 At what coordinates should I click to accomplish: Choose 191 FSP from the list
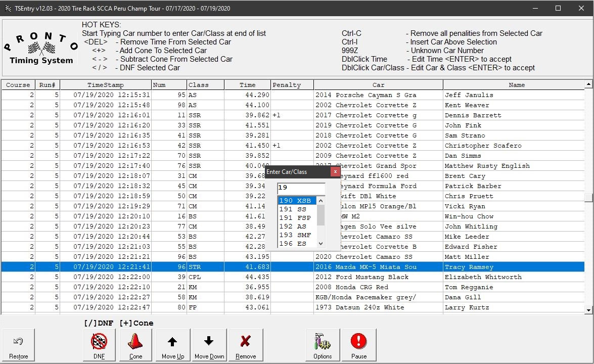point(297,218)
